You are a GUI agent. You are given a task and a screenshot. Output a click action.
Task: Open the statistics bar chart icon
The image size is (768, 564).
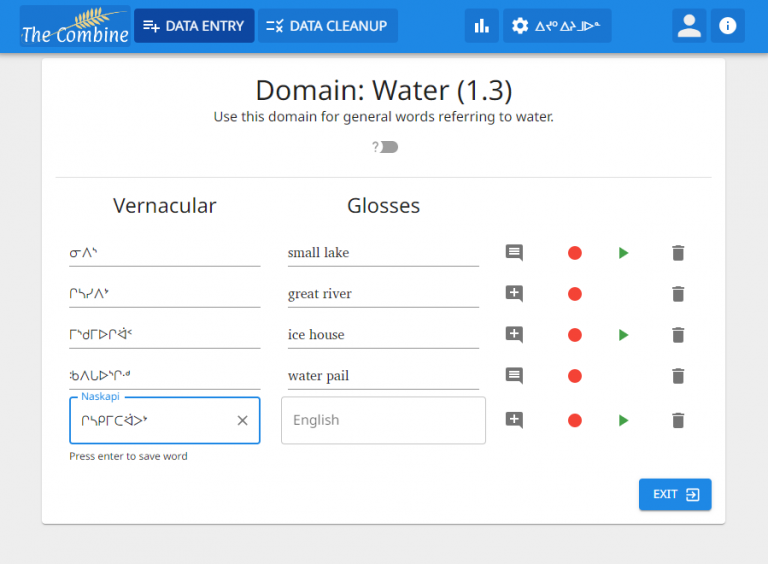482,26
